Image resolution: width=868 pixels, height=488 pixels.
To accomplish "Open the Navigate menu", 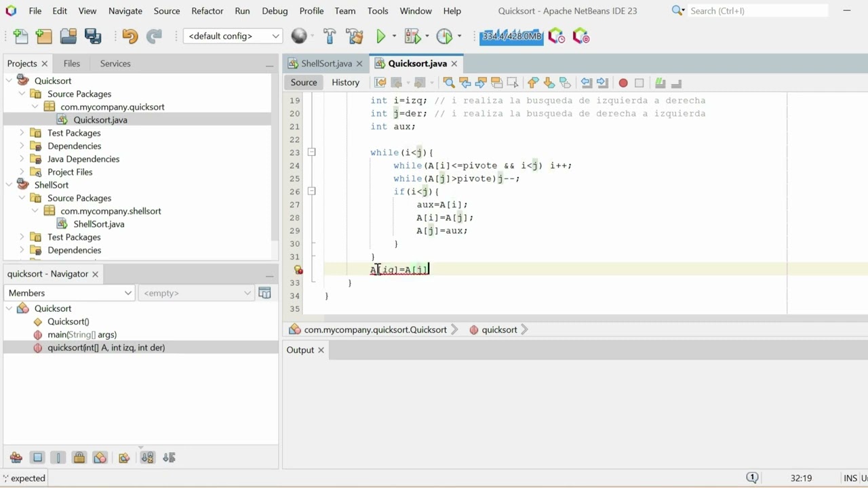I will point(125,11).
